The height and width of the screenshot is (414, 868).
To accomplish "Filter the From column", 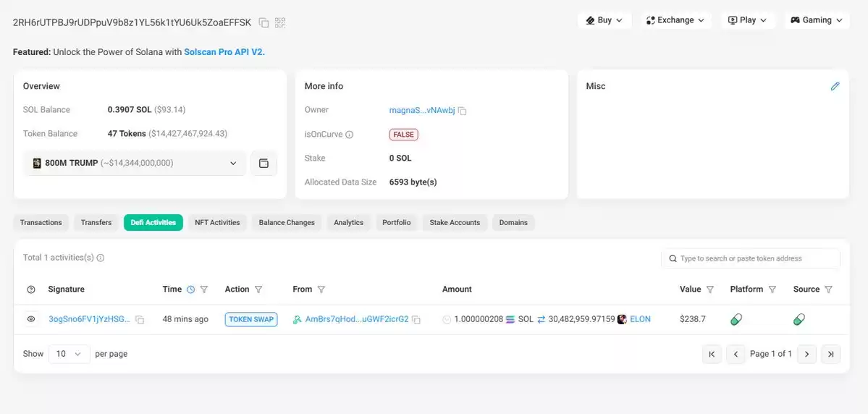I will click(x=321, y=290).
